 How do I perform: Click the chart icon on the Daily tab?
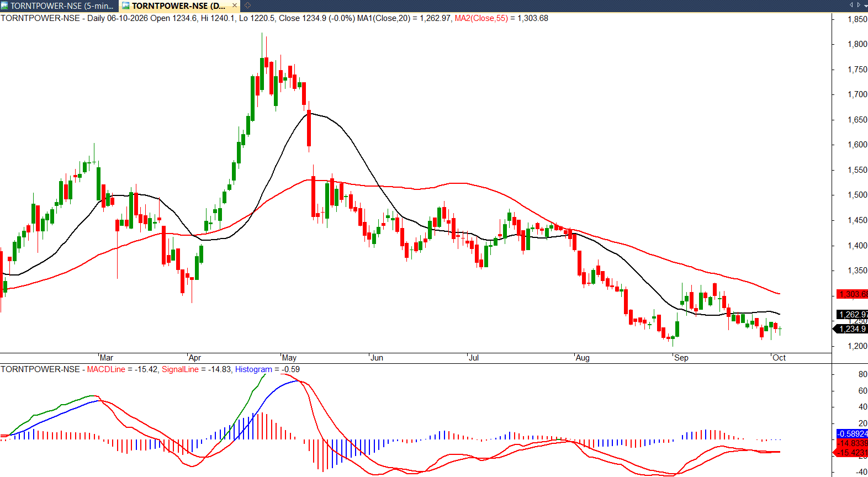point(126,6)
